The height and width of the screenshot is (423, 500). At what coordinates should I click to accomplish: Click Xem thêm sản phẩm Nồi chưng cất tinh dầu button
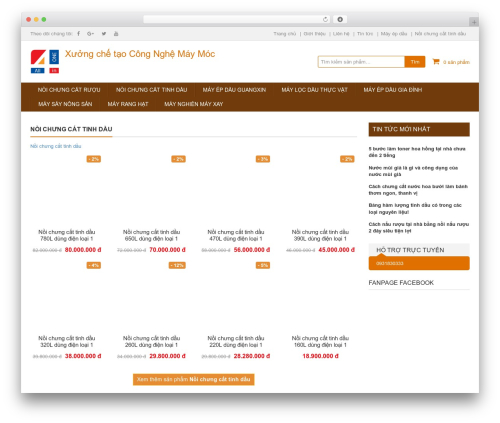(194, 379)
